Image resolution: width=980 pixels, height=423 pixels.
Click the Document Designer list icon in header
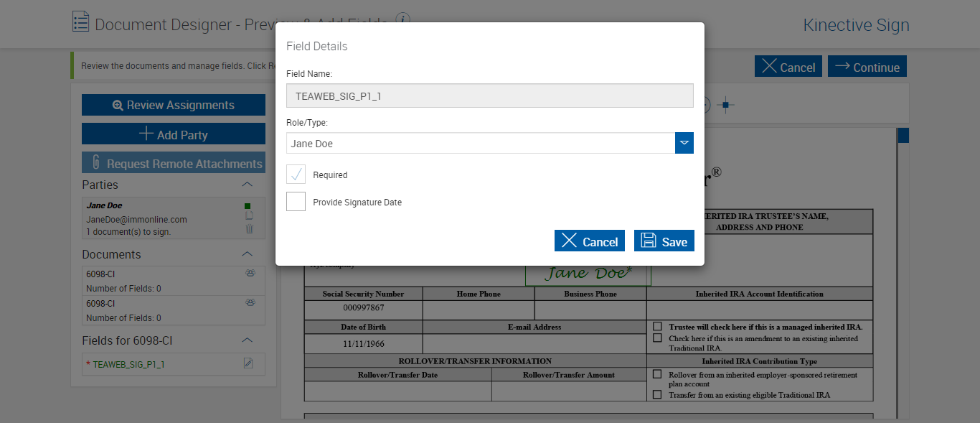tap(80, 22)
